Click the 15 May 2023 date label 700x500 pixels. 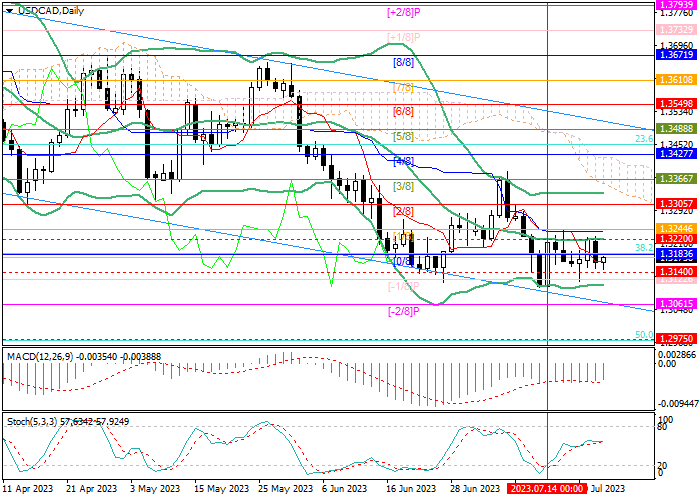pyautogui.click(x=221, y=489)
